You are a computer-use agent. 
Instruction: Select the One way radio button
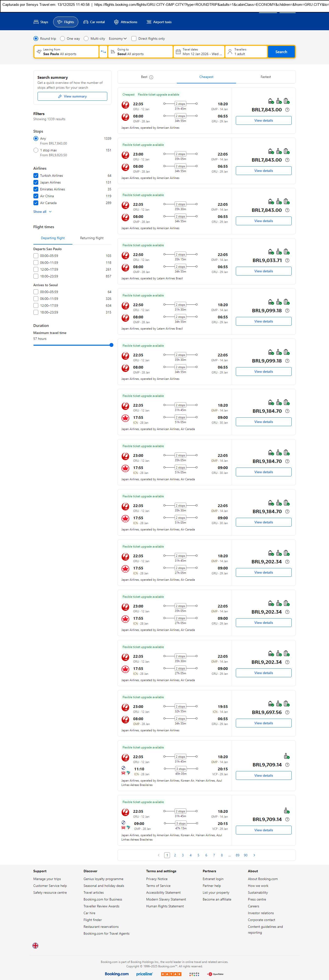[62, 39]
